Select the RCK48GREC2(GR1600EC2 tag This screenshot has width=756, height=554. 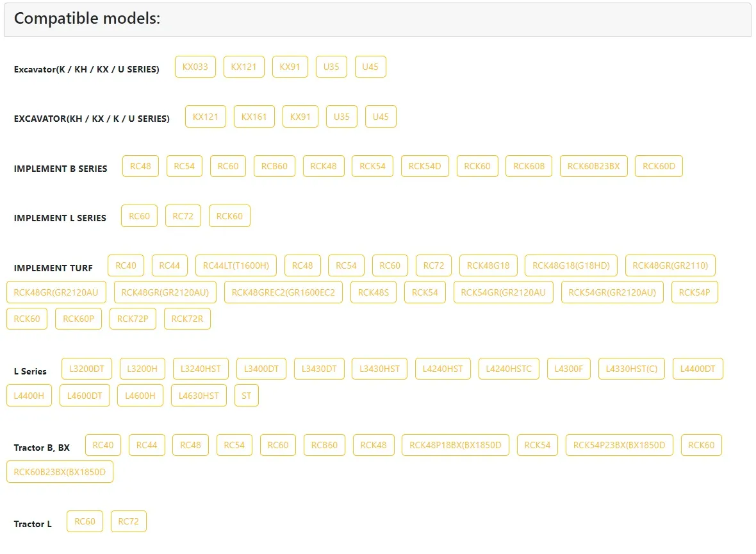[x=283, y=292]
